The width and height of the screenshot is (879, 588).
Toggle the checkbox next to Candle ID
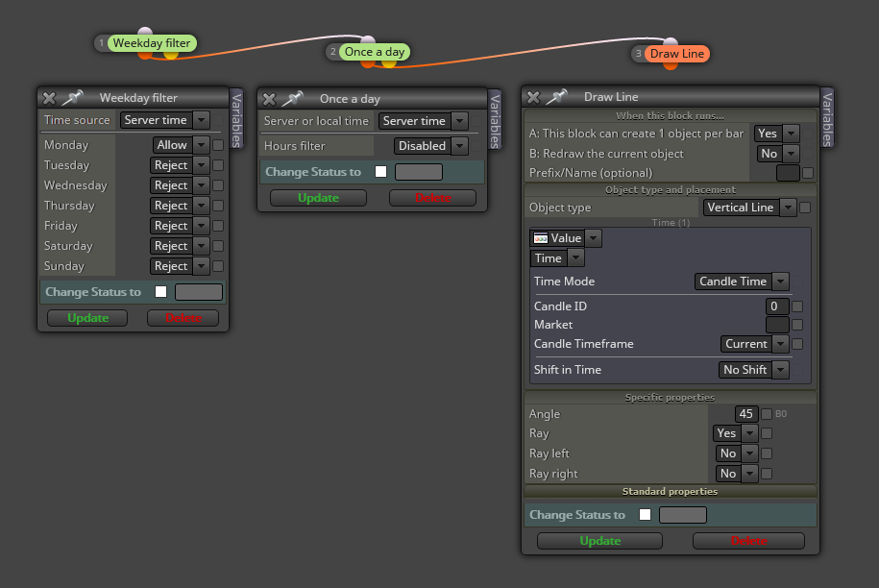tap(797, 306)
